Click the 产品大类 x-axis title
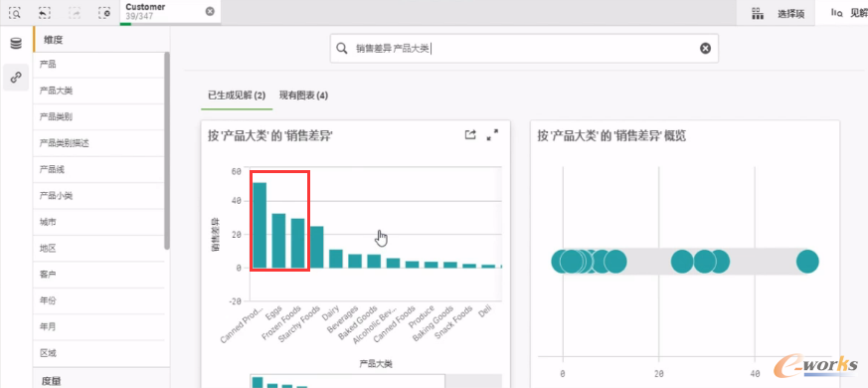 pyautogui.click(x=376, y=364)
